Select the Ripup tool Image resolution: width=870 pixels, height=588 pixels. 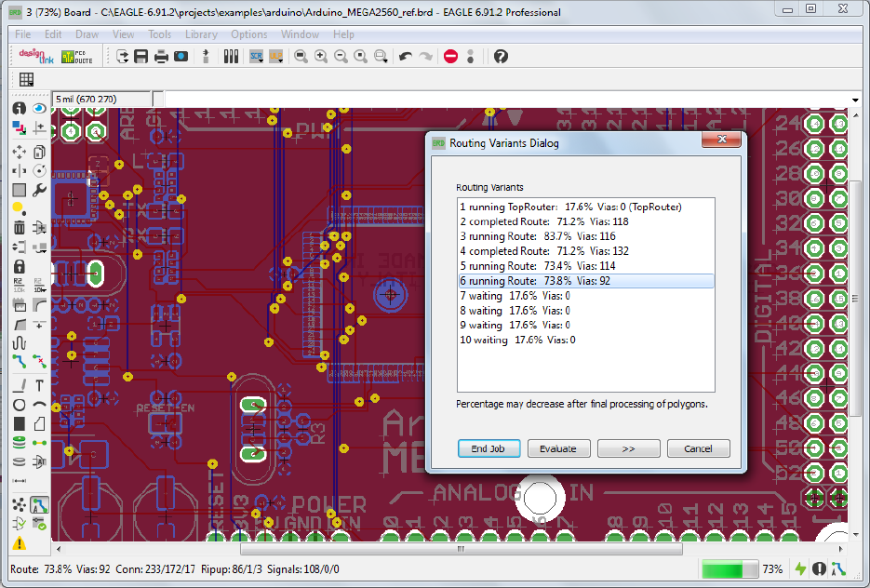click(39, 362)
